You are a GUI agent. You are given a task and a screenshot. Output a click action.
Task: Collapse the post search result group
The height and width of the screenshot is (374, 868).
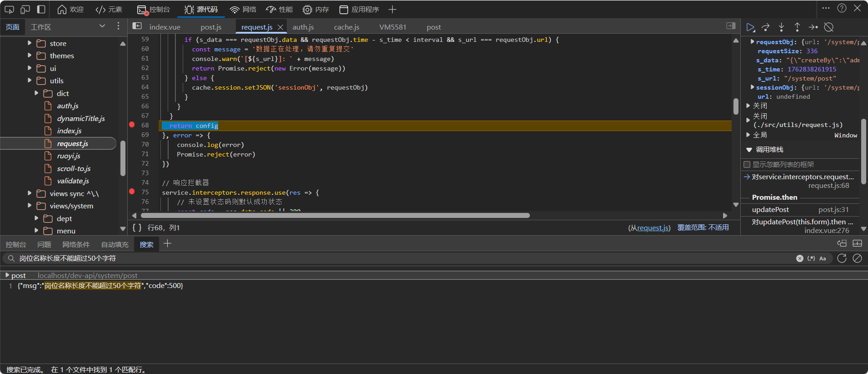[x=7, y=275]
